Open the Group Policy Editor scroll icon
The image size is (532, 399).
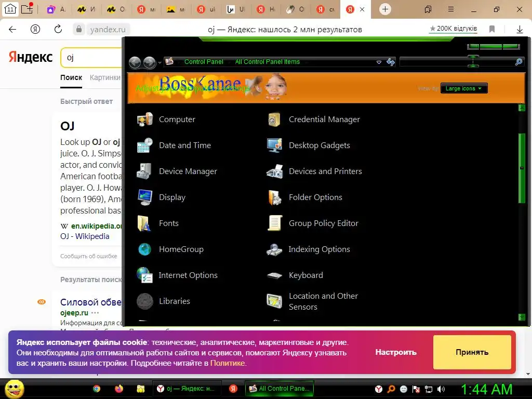[274, 223]
